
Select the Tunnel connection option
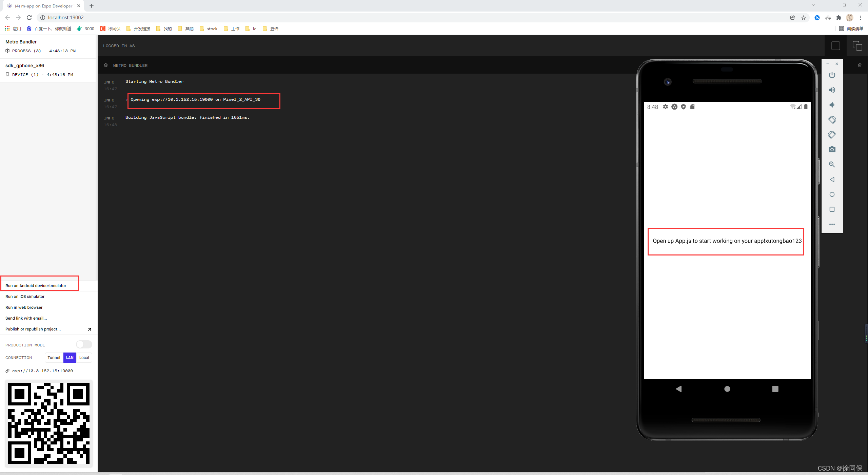[x=54, y=357]
